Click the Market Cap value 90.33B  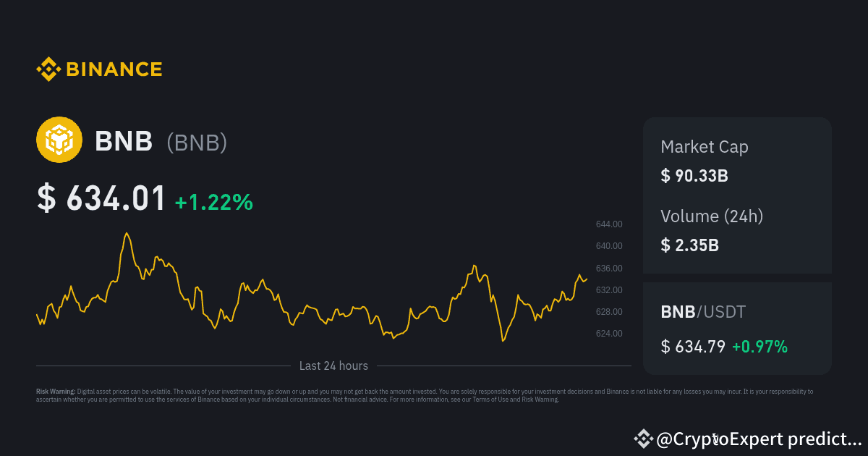tap(694, 175)
